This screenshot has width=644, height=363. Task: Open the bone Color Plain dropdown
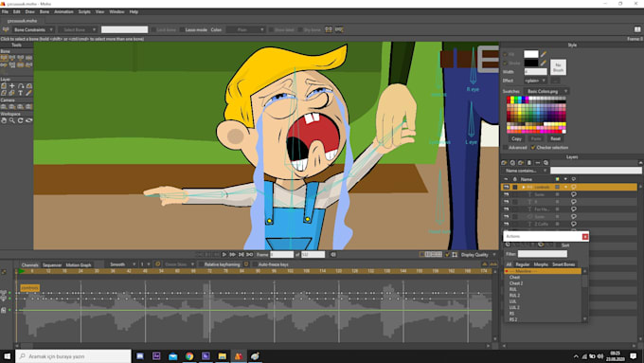245,29
